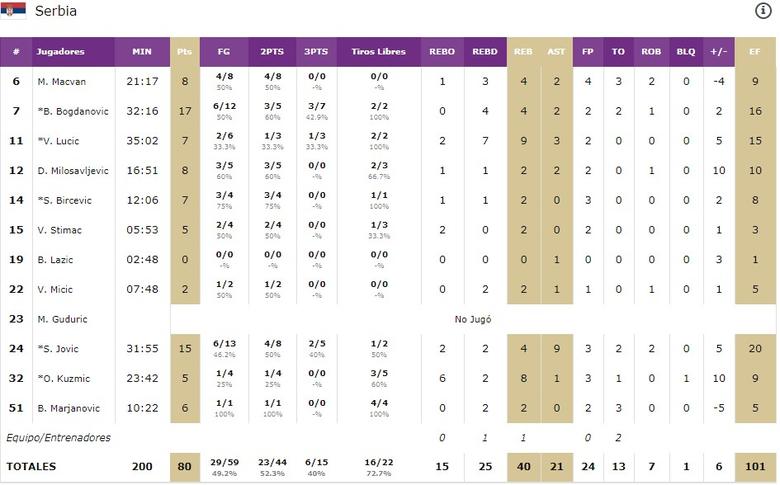Open player M. Macvan's profile
Viewport: 780px width, 485px height.
tap(60, 81)
